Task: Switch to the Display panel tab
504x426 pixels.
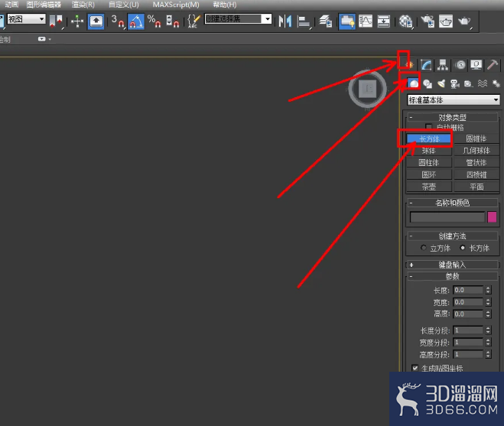Action: tap(476, 65)
